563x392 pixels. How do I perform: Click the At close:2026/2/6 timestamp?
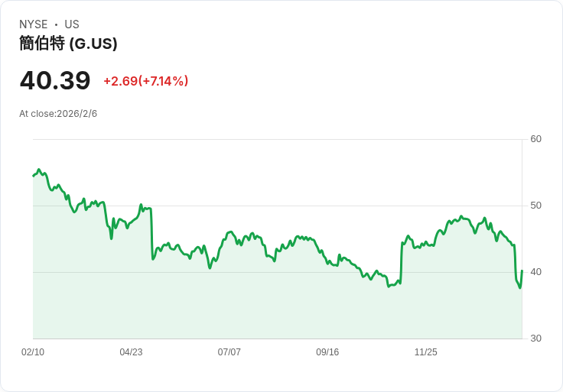pyautogui.click(x=58, y=114)
